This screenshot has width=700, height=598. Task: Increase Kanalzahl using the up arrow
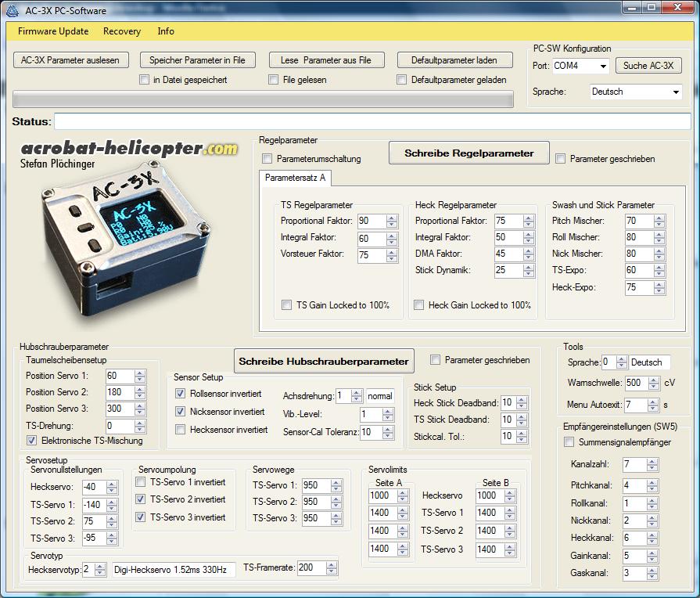pos(652,462)
